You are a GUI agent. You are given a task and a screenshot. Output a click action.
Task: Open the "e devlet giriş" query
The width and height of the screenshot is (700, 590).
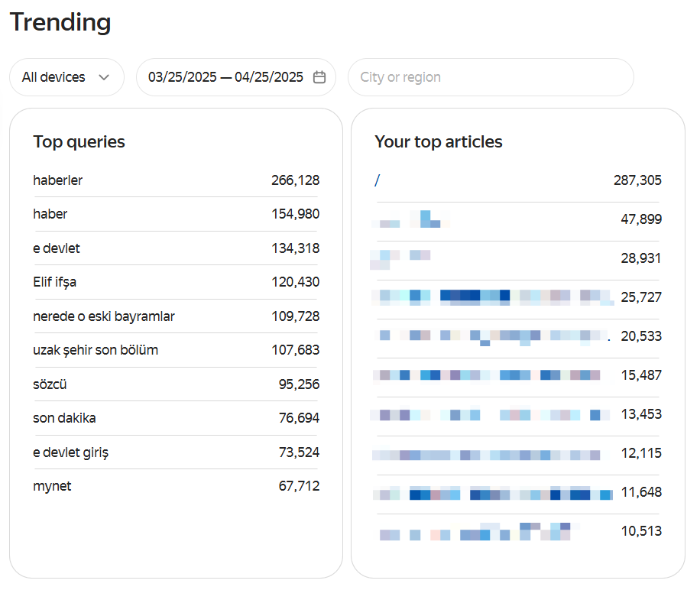pos(71,452)
